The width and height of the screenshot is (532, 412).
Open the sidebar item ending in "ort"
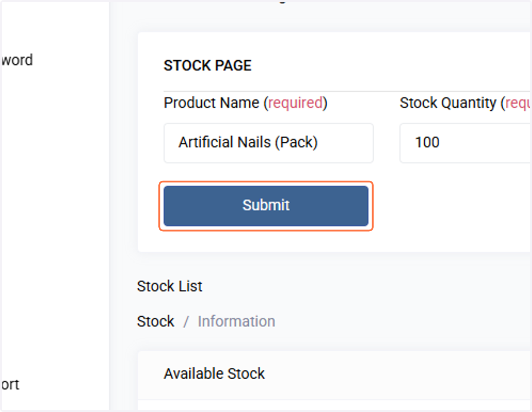click(x=10, y=384)
